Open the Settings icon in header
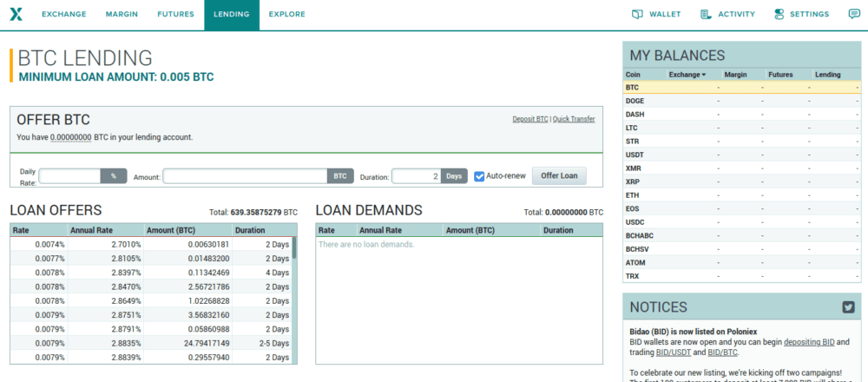This screenshot has width=868, height=382. point(779,14)
